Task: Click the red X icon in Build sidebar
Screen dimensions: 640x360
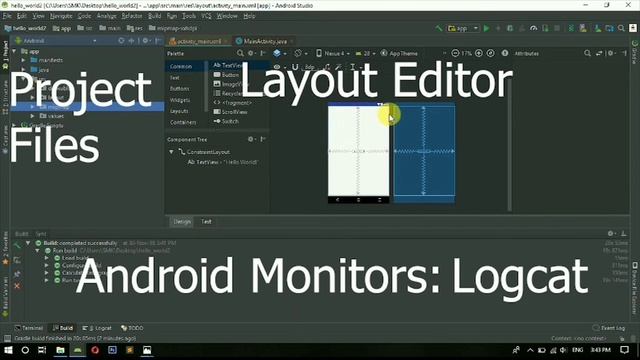Action: 17,287
